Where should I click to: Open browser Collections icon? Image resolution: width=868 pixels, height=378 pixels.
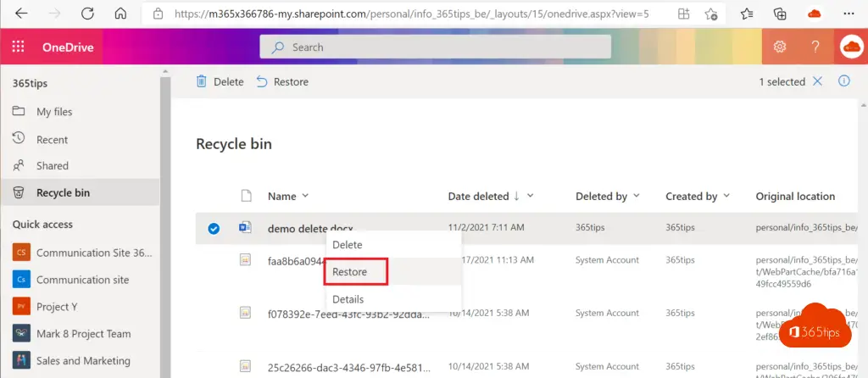[780, 14]
